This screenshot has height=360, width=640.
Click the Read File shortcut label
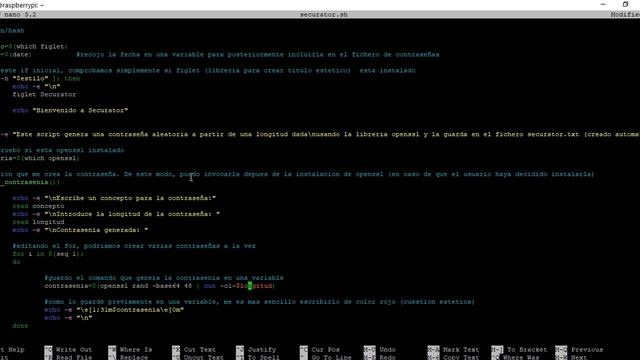(74, 357)
